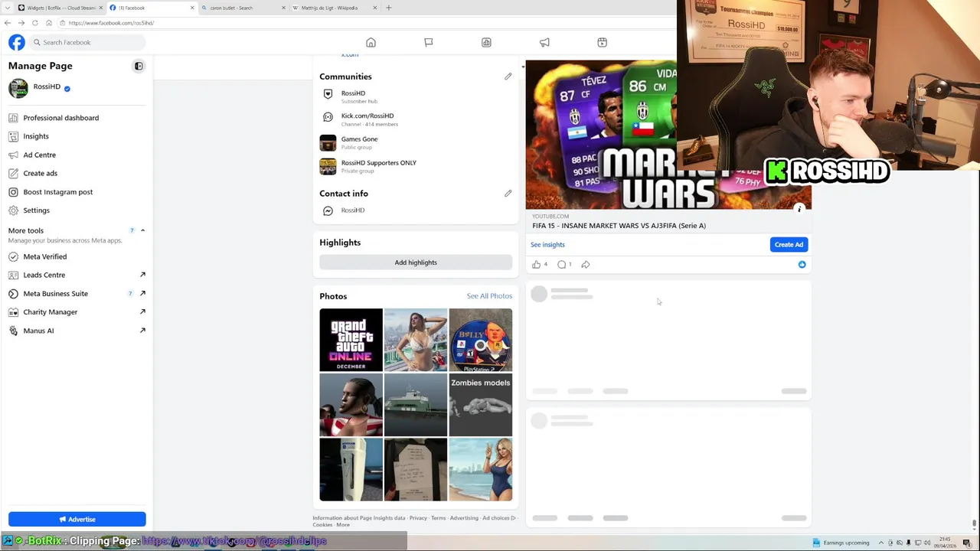Open the Grand Theft Auto Online photo
Screen dimensions: 980x551
click(351, 340)
